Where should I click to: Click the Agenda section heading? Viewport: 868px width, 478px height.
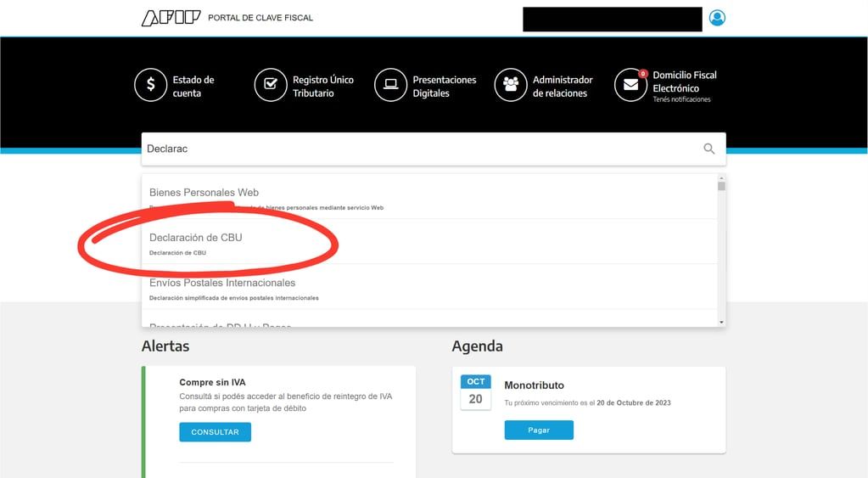(x=477, y=346)
